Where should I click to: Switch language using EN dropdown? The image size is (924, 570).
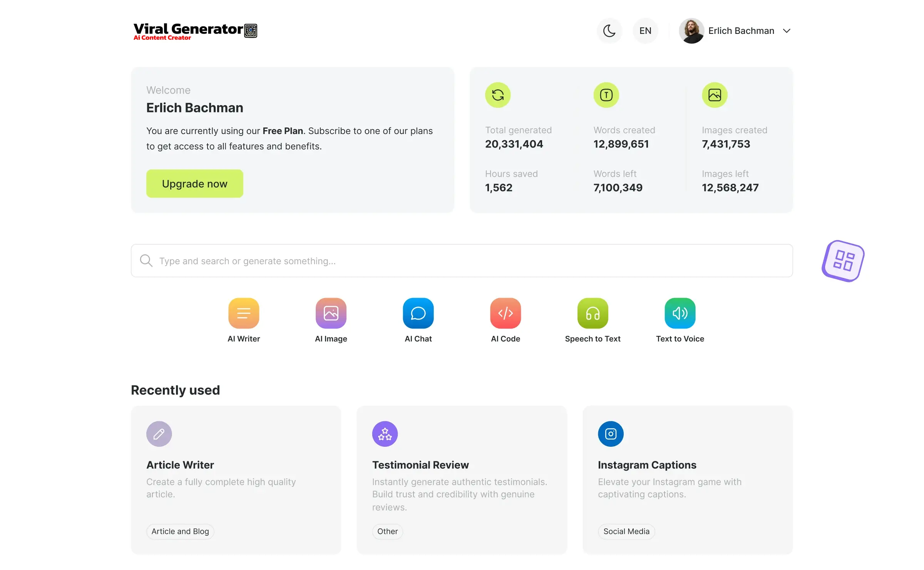pos(645,30)
